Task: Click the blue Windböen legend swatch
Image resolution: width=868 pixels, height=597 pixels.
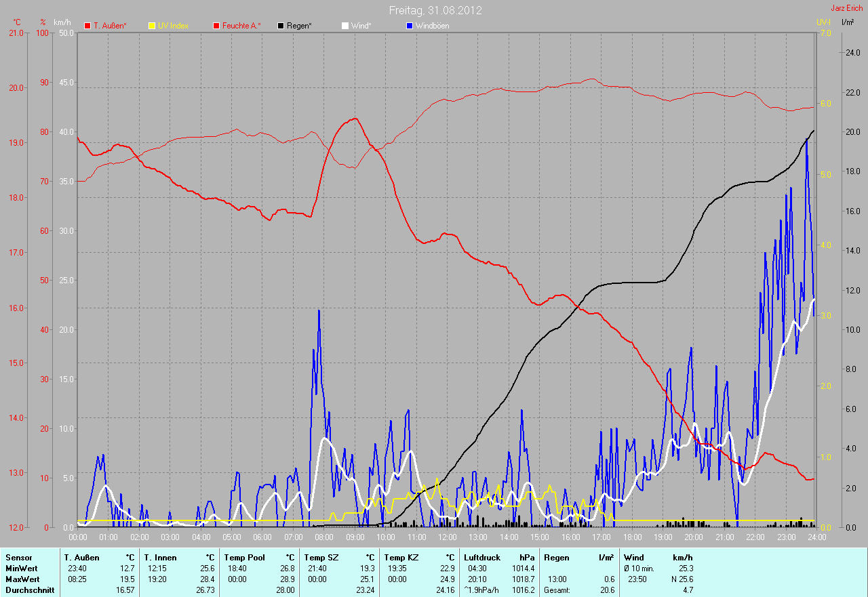Action: (410, 26)
